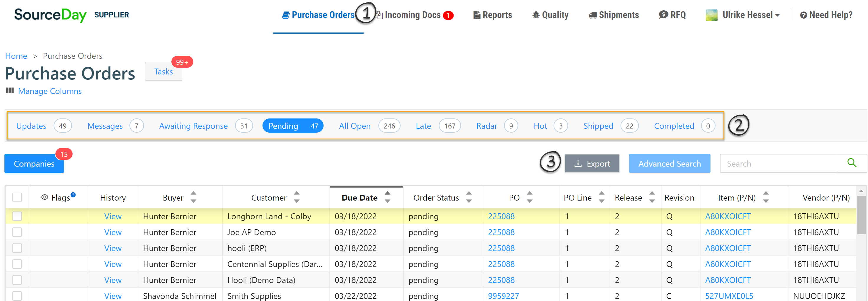Click the search magnifier icon
The height and width of the screenshot is (301, 868).
(x=851, y=163)
